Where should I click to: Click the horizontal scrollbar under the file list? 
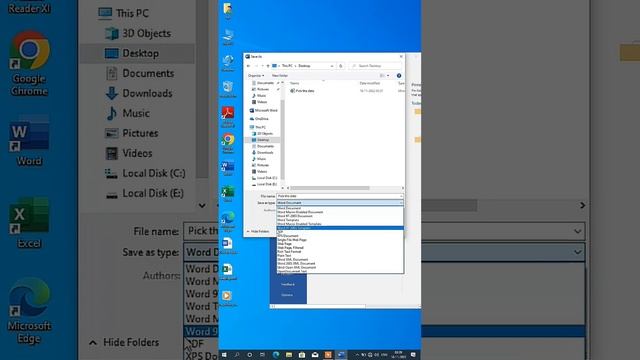coord(329,188)
